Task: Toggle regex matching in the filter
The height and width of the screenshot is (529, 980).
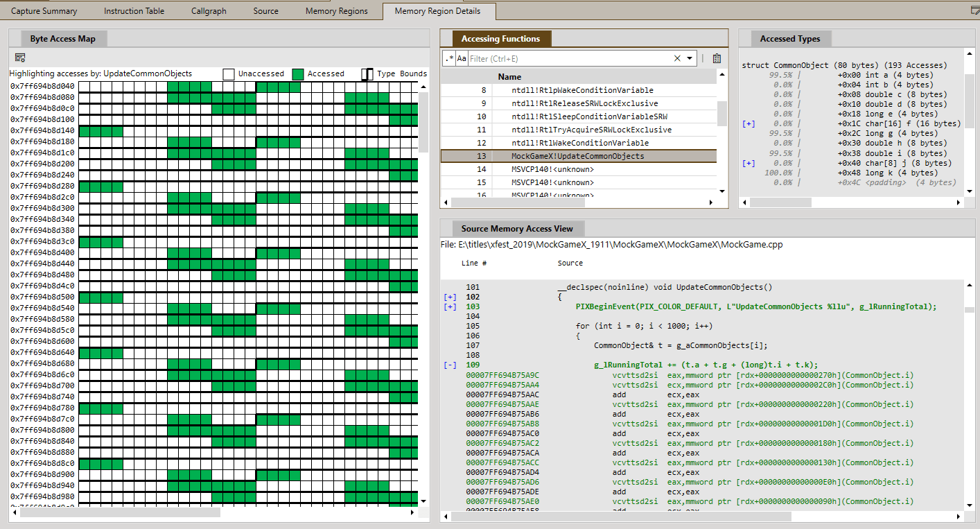Action: tap(449, 59)
